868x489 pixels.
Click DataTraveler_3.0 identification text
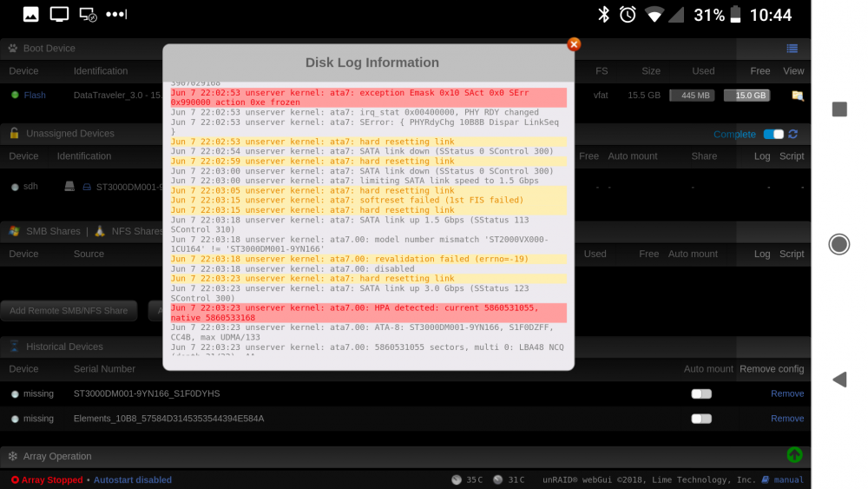(x=118, y=96)
